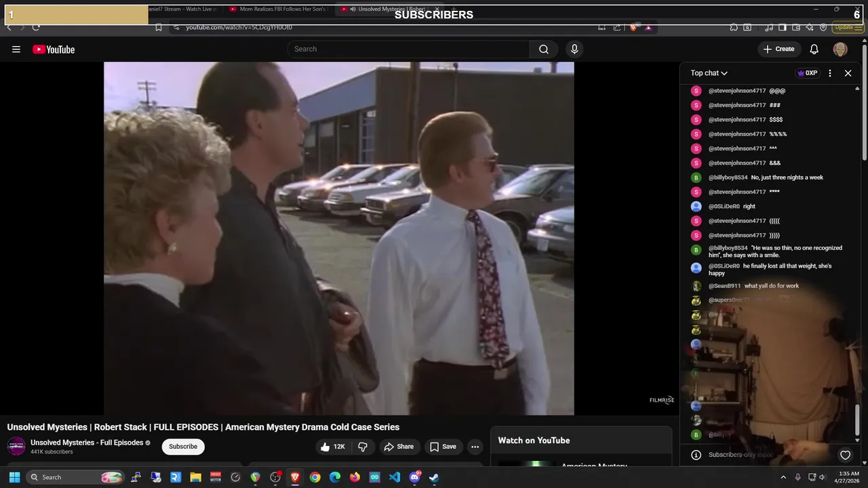The height and width of the screenshot is (488, 868).
Task: Open YouTube notifications bell
Action: pos(814,49)
